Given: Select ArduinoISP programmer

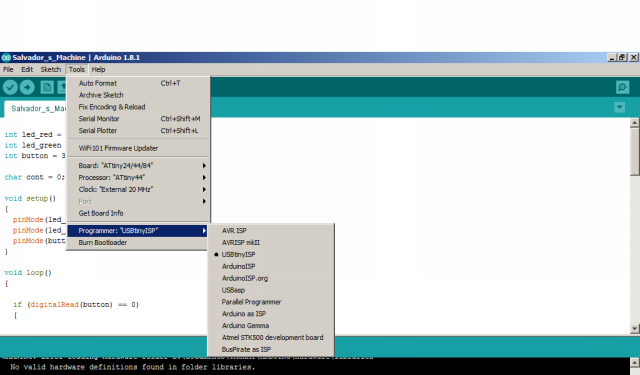Looking at the screenshot, I should click(271, 266).
